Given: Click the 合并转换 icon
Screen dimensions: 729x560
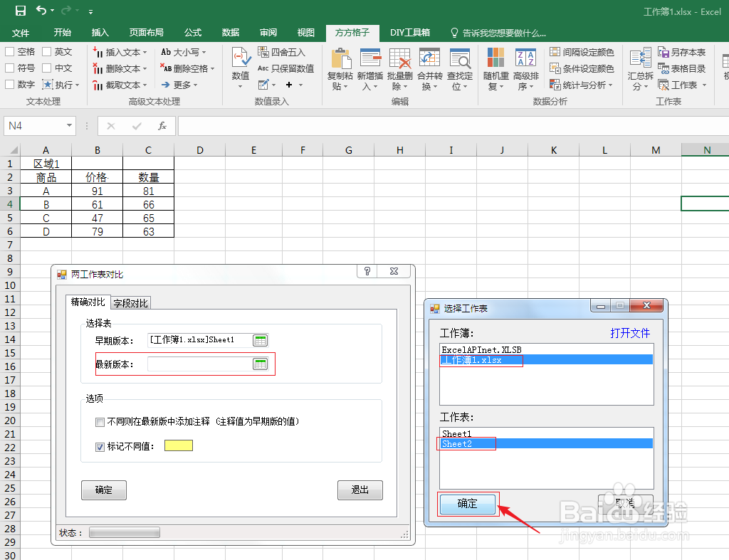Looking at the screenshot, I should 429,58.
